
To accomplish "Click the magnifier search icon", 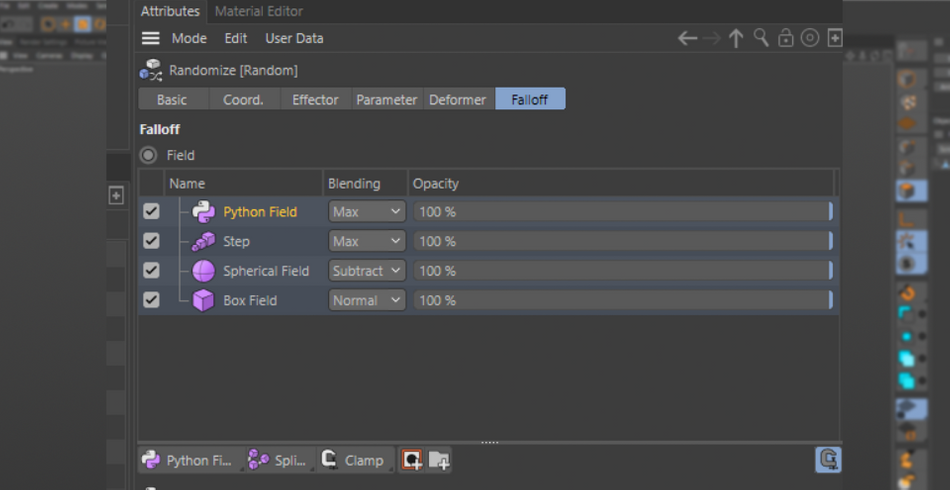I will point(761,38).
